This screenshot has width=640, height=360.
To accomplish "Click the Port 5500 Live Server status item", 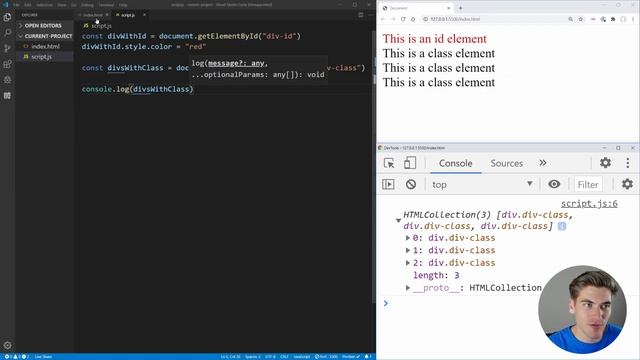I will [326, 357].
